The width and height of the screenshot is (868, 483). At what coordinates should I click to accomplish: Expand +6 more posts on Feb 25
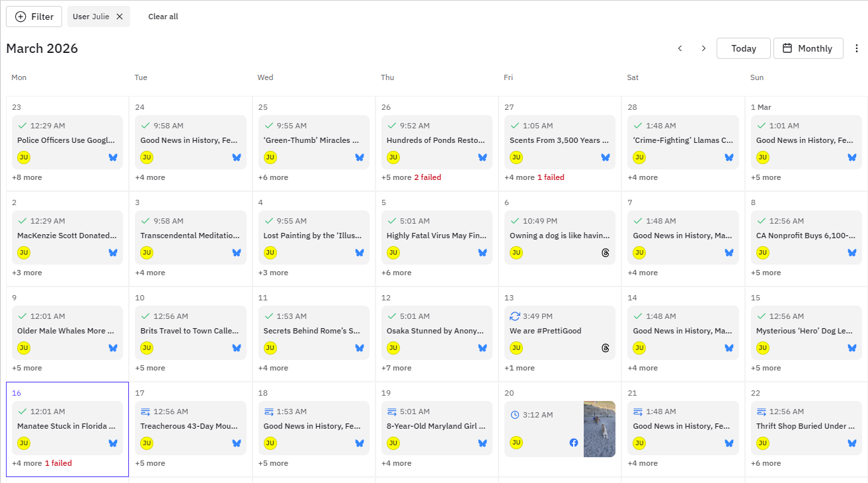pos(273,177)
